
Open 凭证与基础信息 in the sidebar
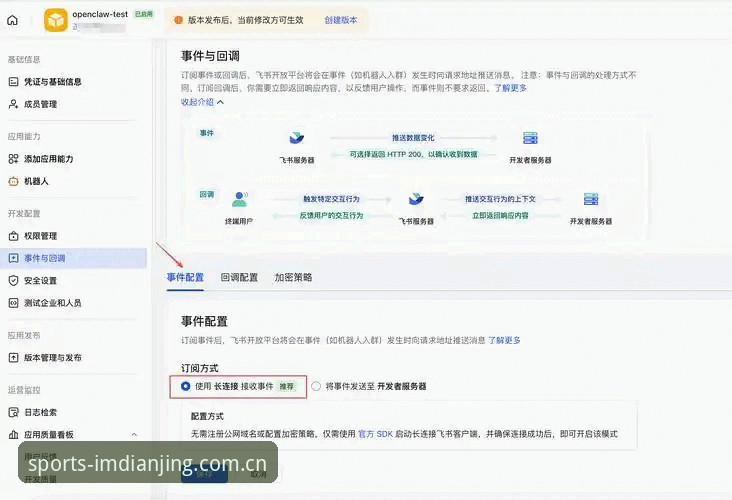pos(53,82)
